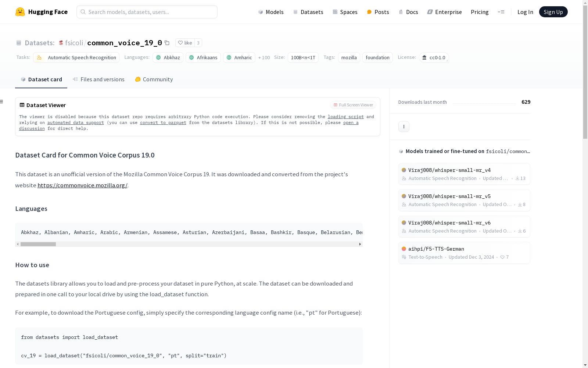This screenshot has width=588, height=368.
Task: Open the automated data support link
Action: coord(76,123)
